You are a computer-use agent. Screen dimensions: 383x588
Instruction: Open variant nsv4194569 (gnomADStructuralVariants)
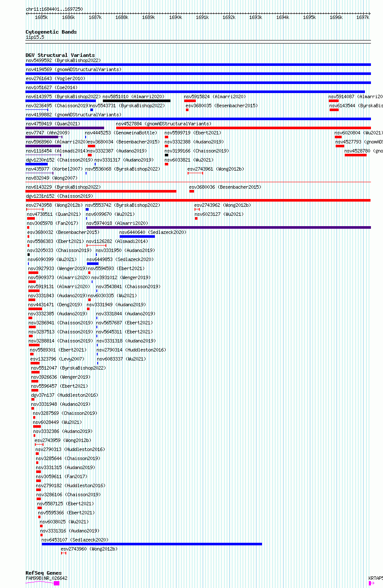pos(74,70)
